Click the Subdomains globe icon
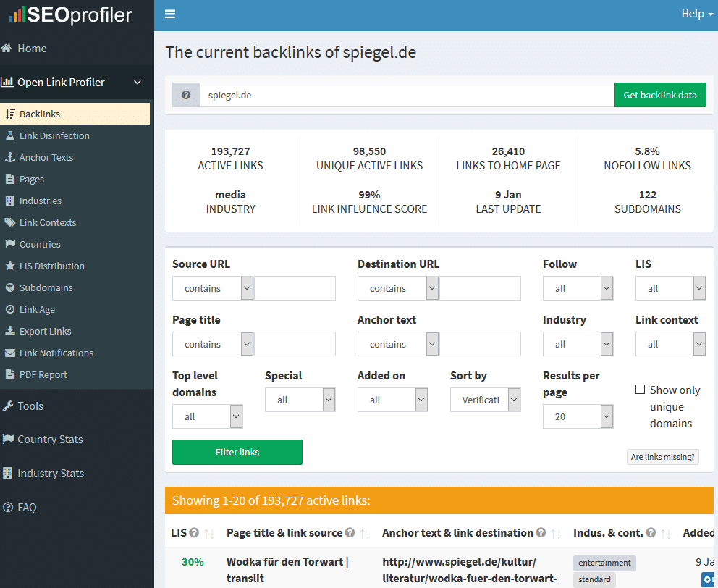718x588 pixels. point(10,287)
